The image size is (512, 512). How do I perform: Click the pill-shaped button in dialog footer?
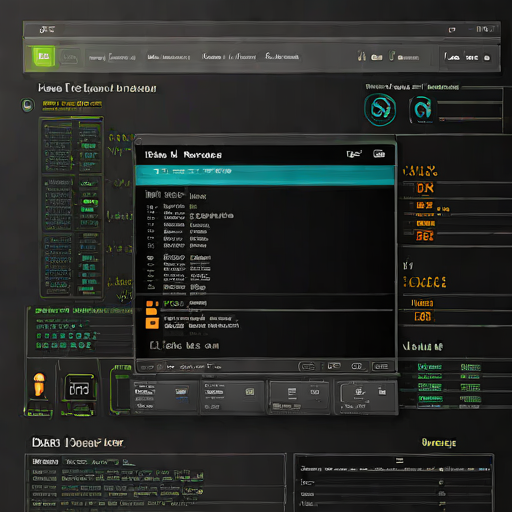tap(307, 367)
